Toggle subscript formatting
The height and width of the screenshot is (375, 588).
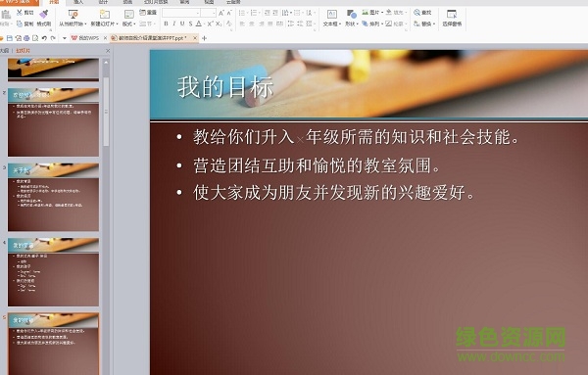pos(219,23)
